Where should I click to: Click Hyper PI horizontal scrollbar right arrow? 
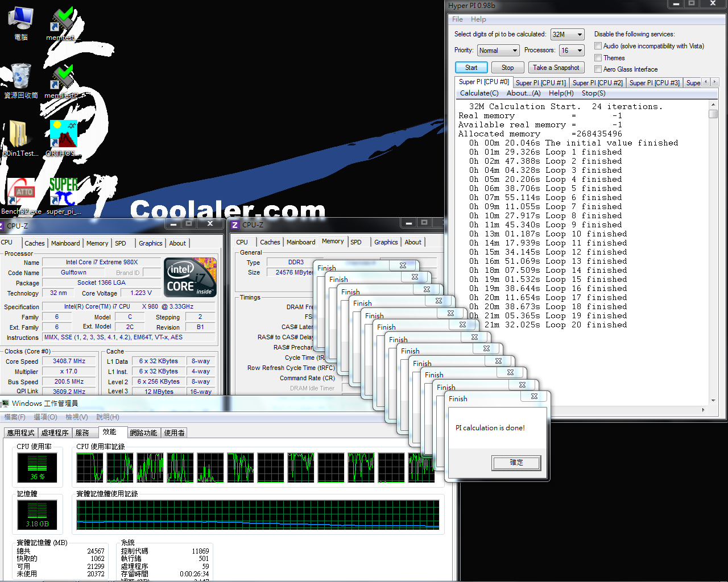(704, 410)
